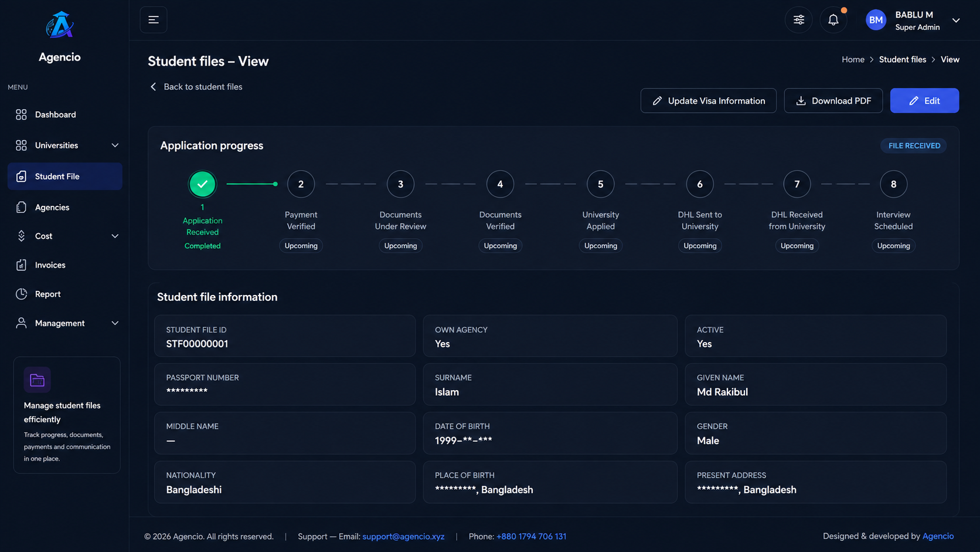Image resolution: width=980 pixels, height=552 pixels.
Task: Open Invoices from the sidebar
Action: coord(65,265)
